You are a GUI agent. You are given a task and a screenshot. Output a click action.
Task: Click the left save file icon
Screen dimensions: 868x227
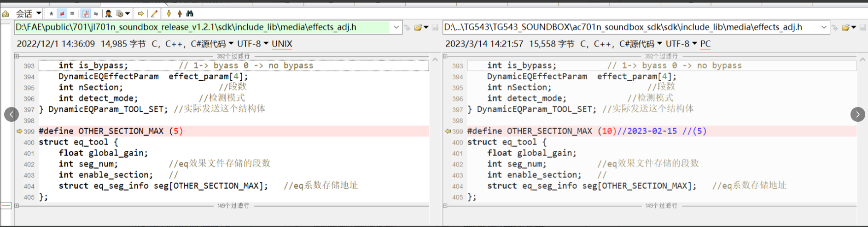pos(435,28)
